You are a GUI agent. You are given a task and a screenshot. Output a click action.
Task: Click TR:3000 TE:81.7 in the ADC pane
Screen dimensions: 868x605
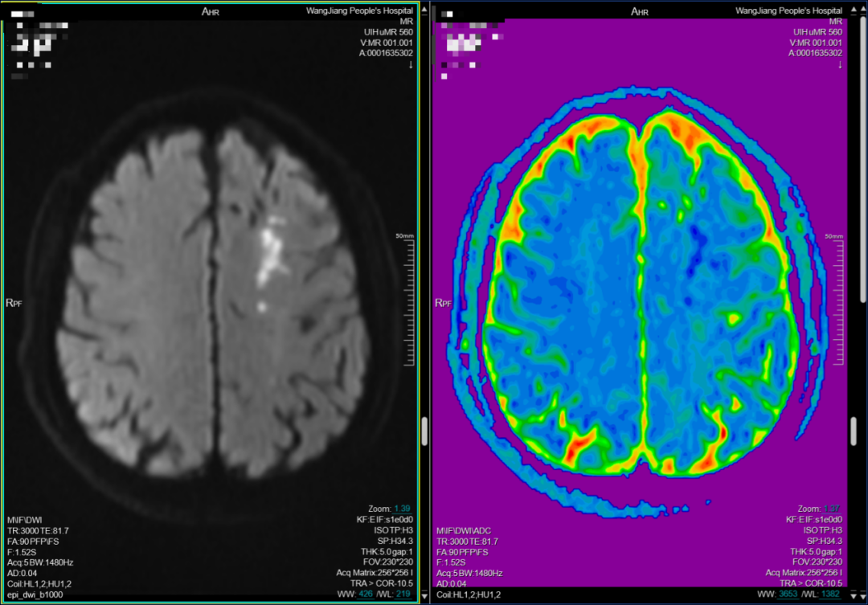tap(467, 542)
